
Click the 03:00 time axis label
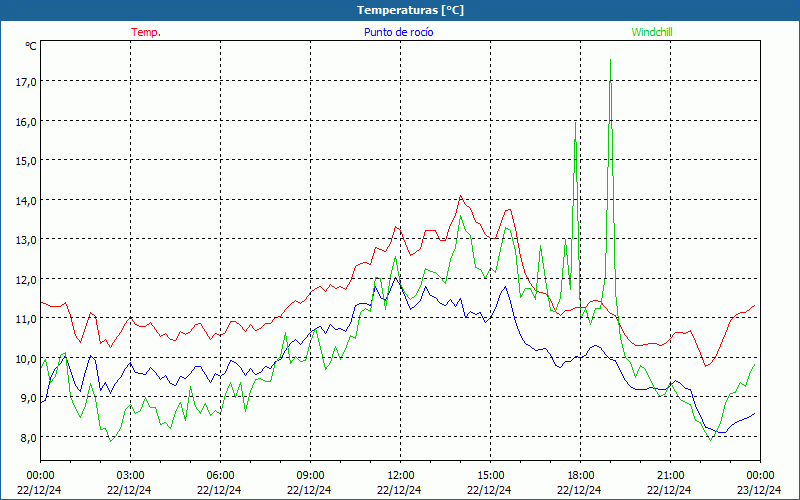tap(130, 475)
